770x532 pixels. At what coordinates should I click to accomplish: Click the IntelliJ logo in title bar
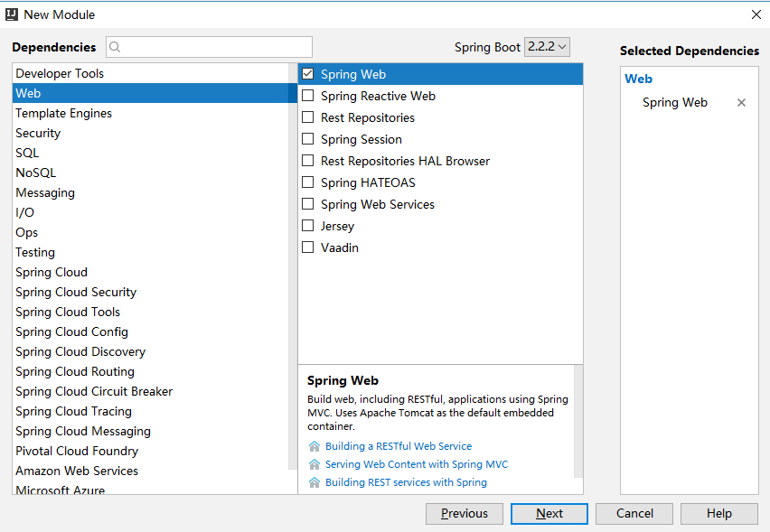[12, 14]
